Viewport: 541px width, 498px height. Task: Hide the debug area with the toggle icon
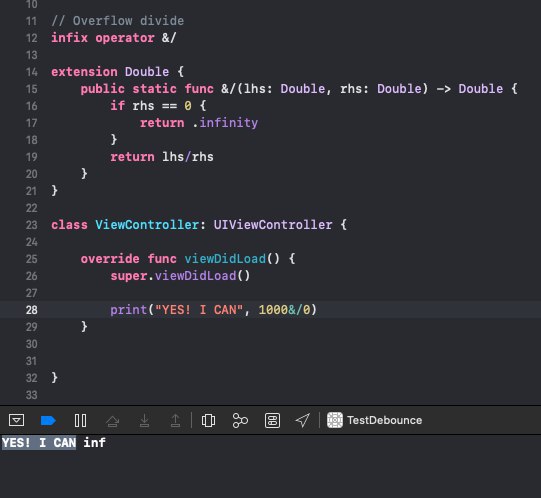[16, 420]
